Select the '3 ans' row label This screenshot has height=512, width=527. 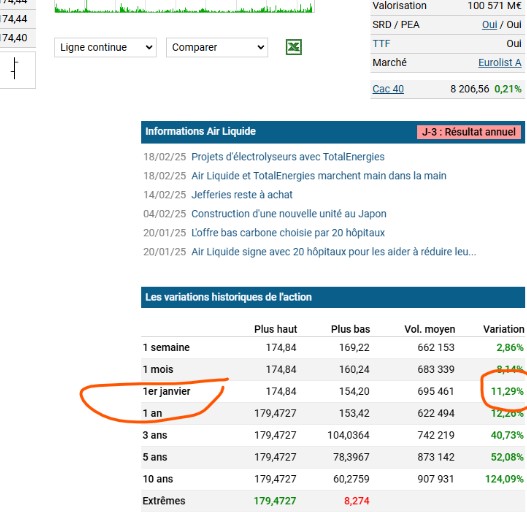click(x=155, y=435)
